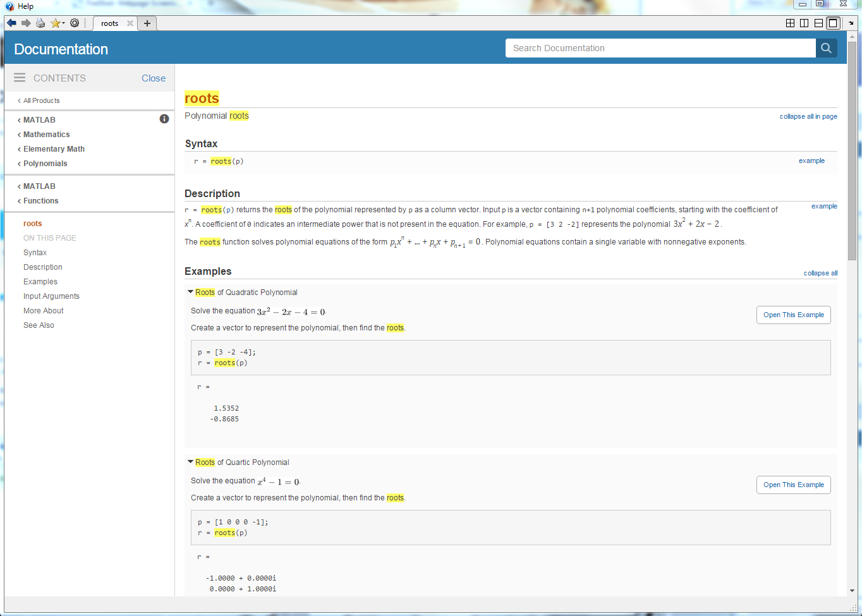Open a new tab with plus button
Image resolution: width=862 pixels, height=616 pixels.
tap(147, 23)
